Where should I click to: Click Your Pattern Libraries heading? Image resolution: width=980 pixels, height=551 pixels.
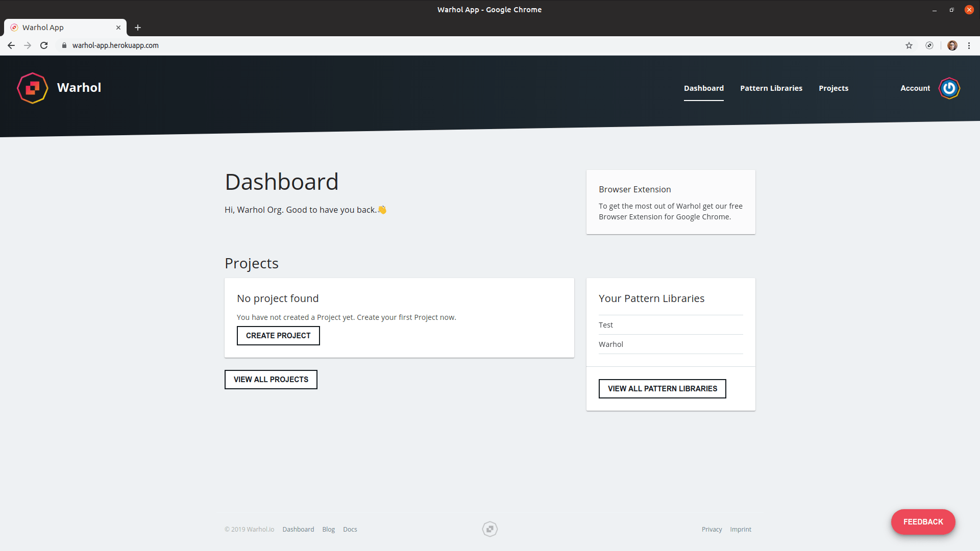651,298
